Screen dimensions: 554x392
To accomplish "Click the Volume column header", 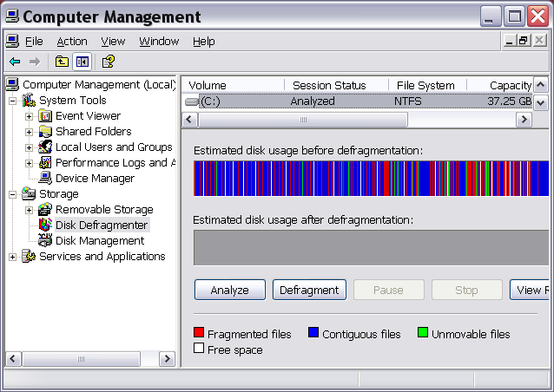I will click(x=234, y=85).
